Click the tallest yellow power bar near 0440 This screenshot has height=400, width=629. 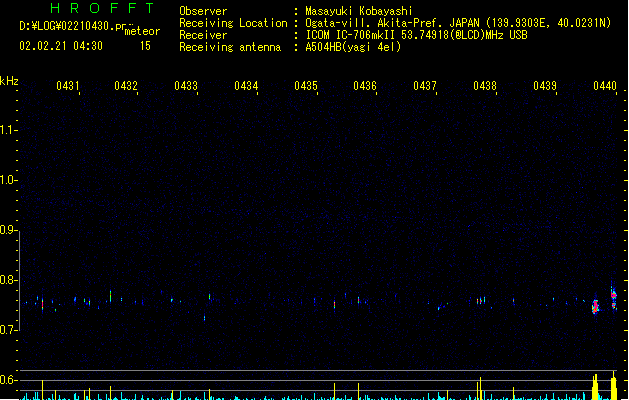coord(613,386)
